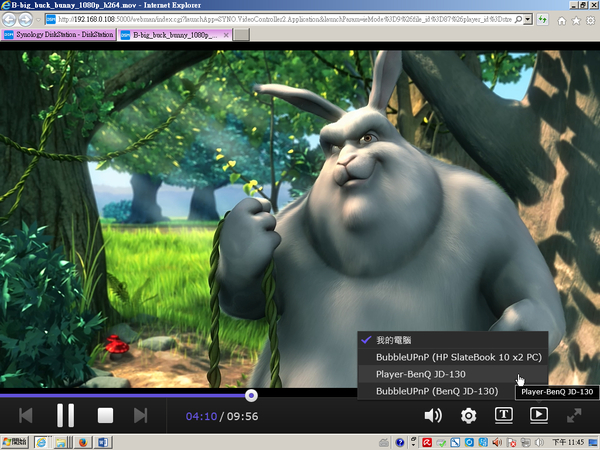Open the subtitle options icon
This screenshot has height=450, width=600.
(504, 415)
